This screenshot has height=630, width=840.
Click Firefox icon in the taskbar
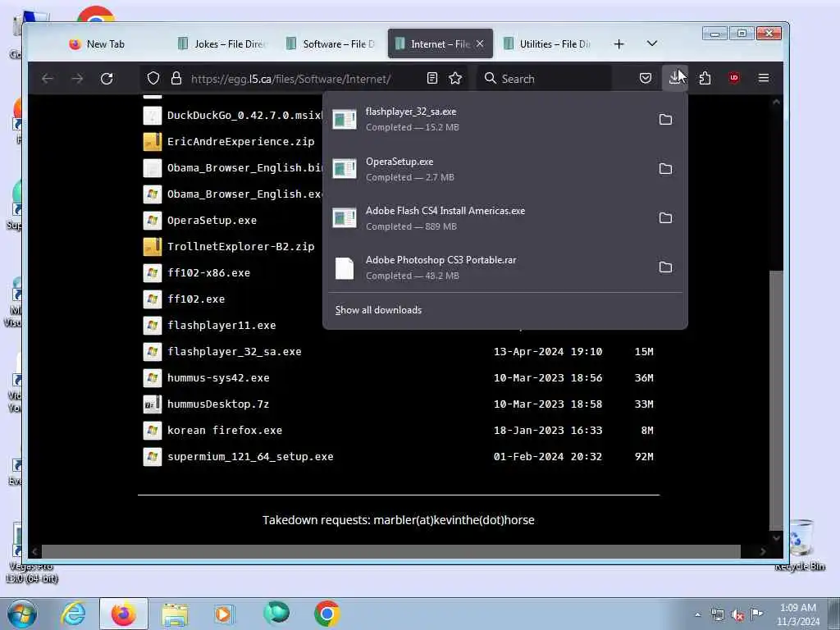[124, 614]
